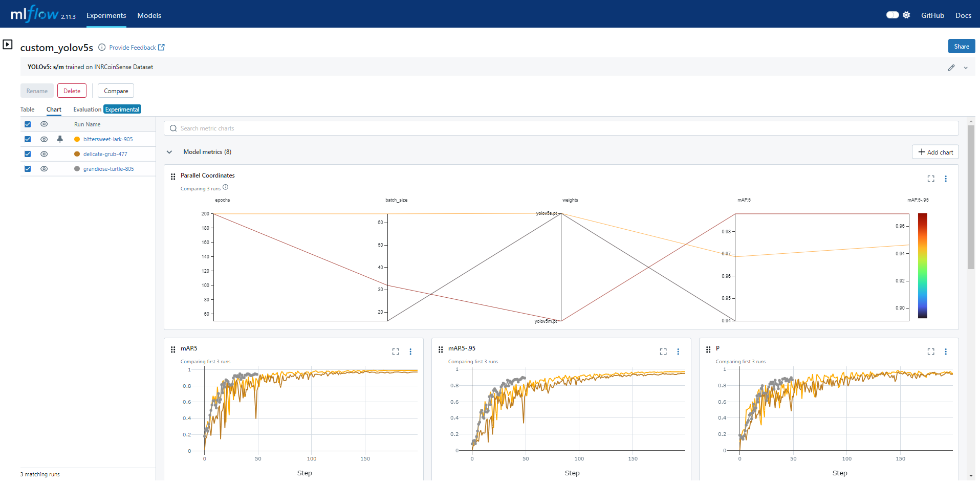Hide the grandiose-turtle-805 run
980x484 pixels.
(x=44, y=169)
